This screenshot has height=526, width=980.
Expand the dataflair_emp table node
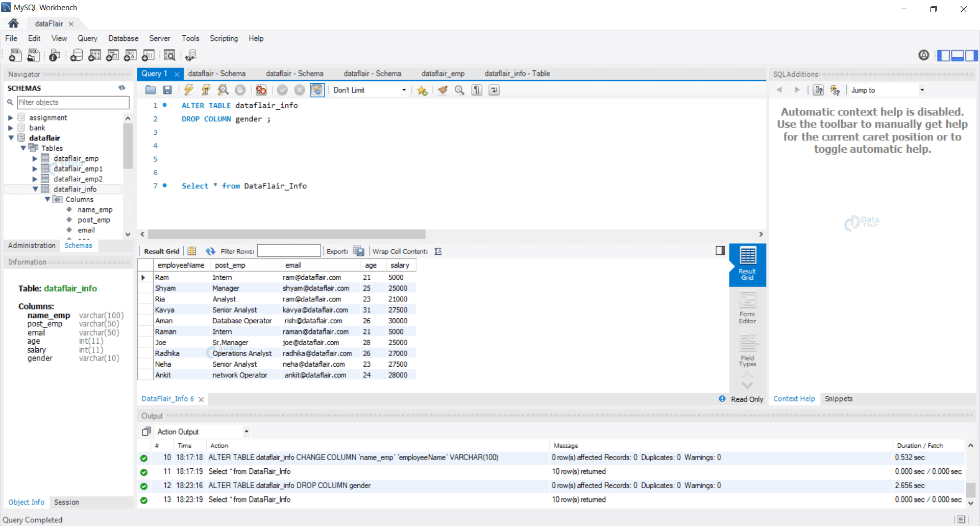pyautogui.click(x=35, y=158)
